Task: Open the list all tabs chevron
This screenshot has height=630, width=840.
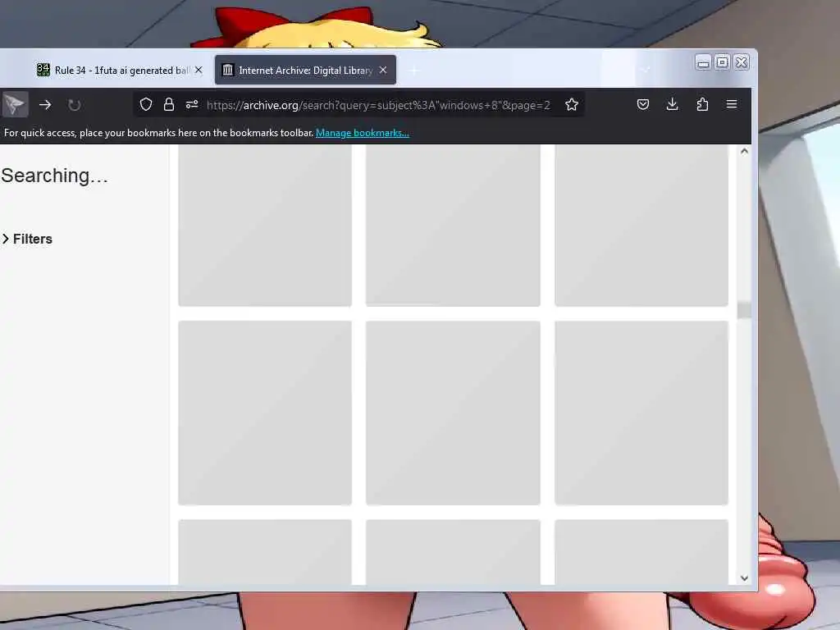Action: 645,71
